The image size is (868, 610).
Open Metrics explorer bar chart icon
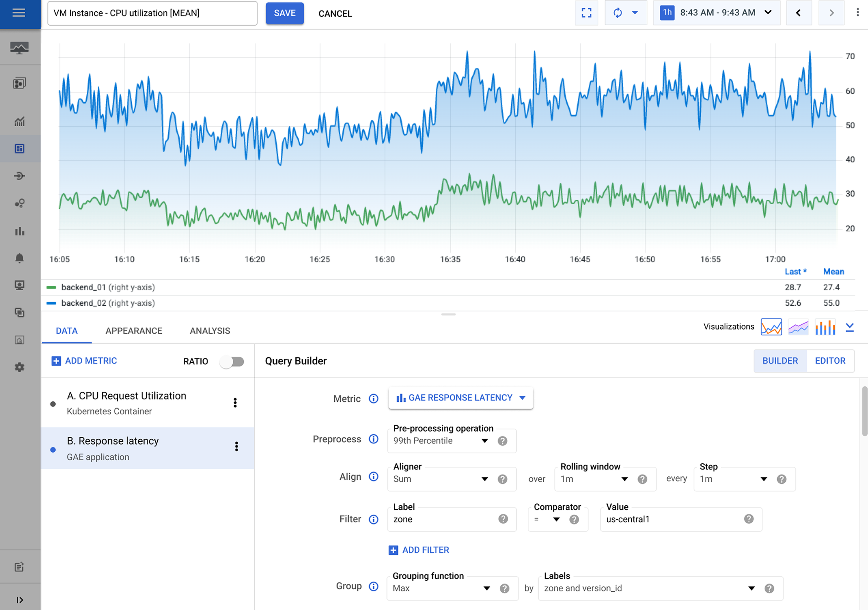click(x=20, y=231)
